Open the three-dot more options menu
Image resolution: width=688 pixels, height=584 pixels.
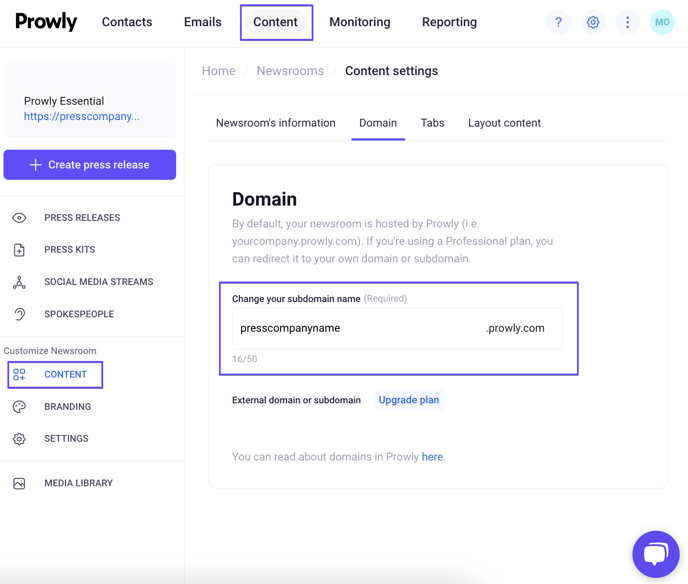click(x=627, y=22)
